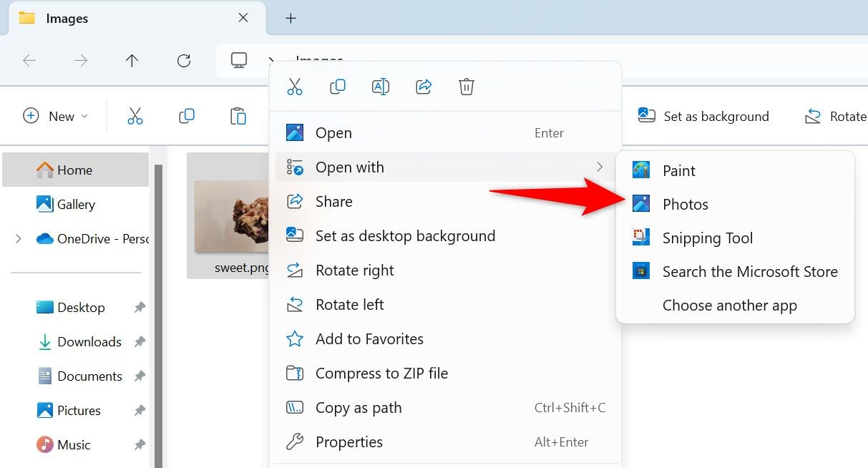
Task: Click the Rename icon in the context menu
Action: pyautogui.click(x=381, y=87)
